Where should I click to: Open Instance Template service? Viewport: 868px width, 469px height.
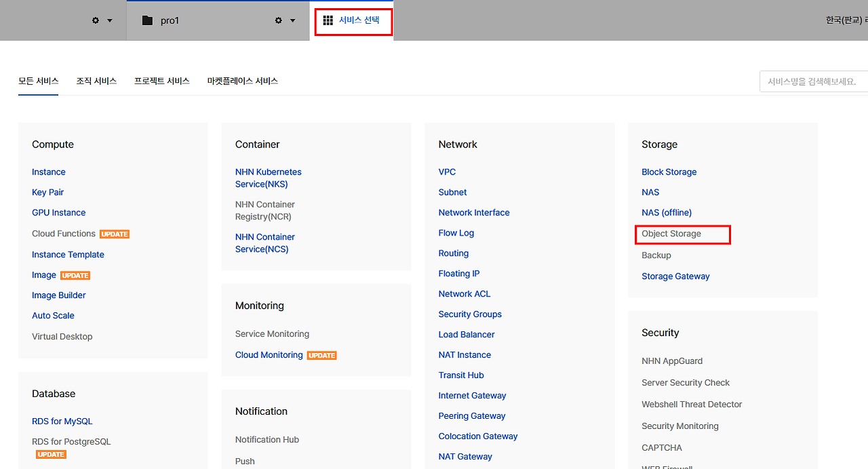pyautogui.click(x=68, y=255)
